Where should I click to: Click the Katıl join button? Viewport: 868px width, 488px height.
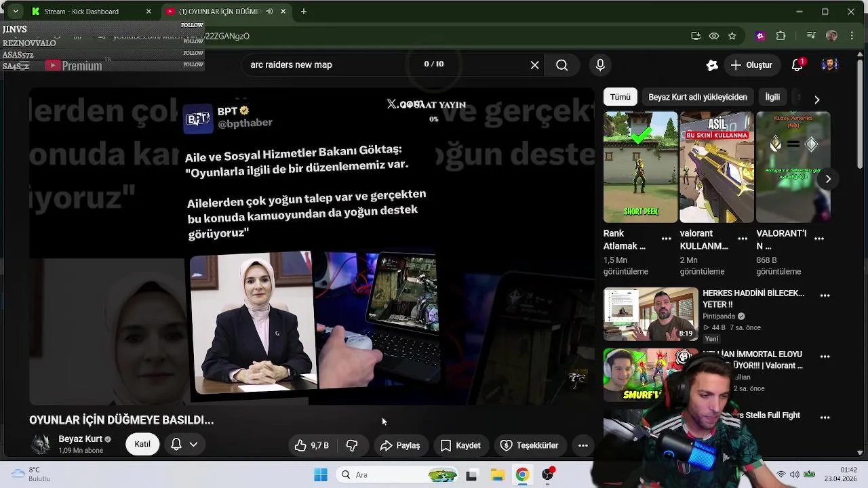click(142, 445)
